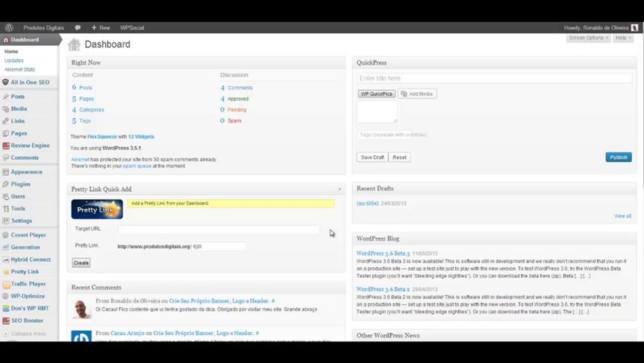This screenshot has width=644, height=363.
Task: Open Produtos Digitais site menu
Action: (x=43, y=28)
